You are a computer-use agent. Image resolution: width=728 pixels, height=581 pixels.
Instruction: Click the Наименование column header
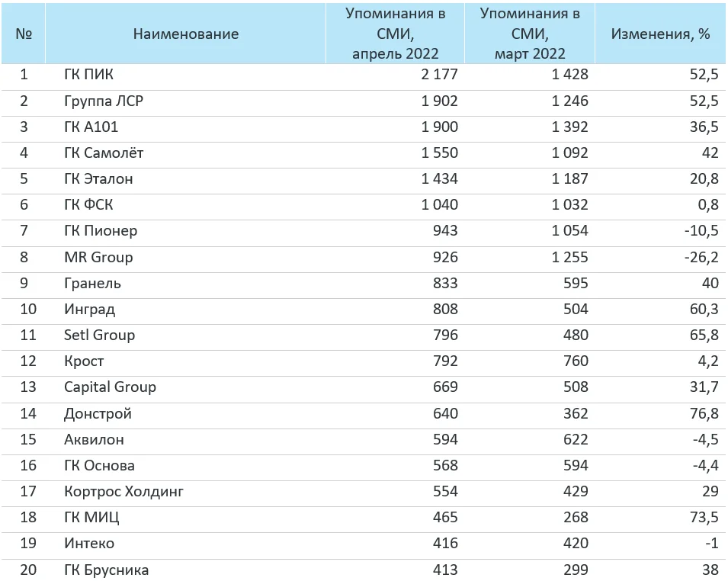185,34
